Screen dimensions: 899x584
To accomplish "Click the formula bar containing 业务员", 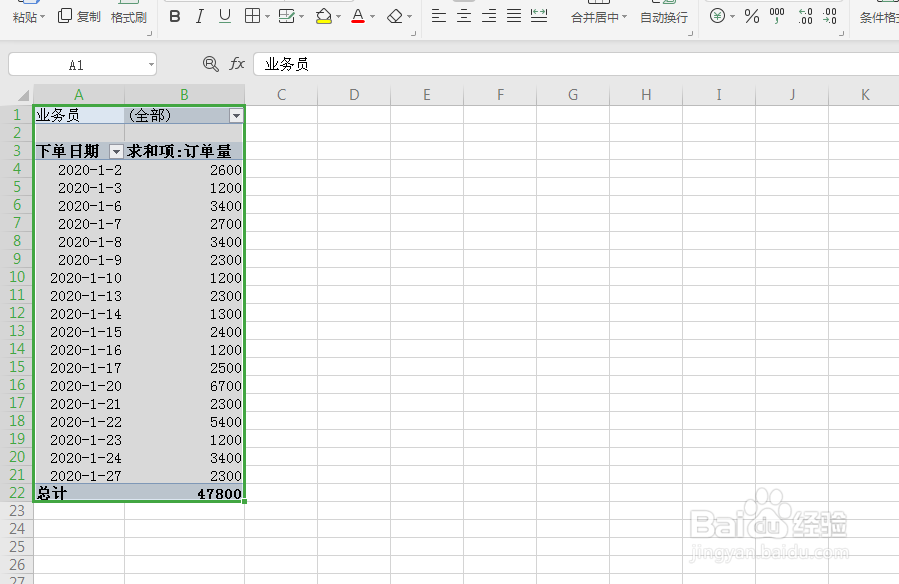I will pos(576,64).
